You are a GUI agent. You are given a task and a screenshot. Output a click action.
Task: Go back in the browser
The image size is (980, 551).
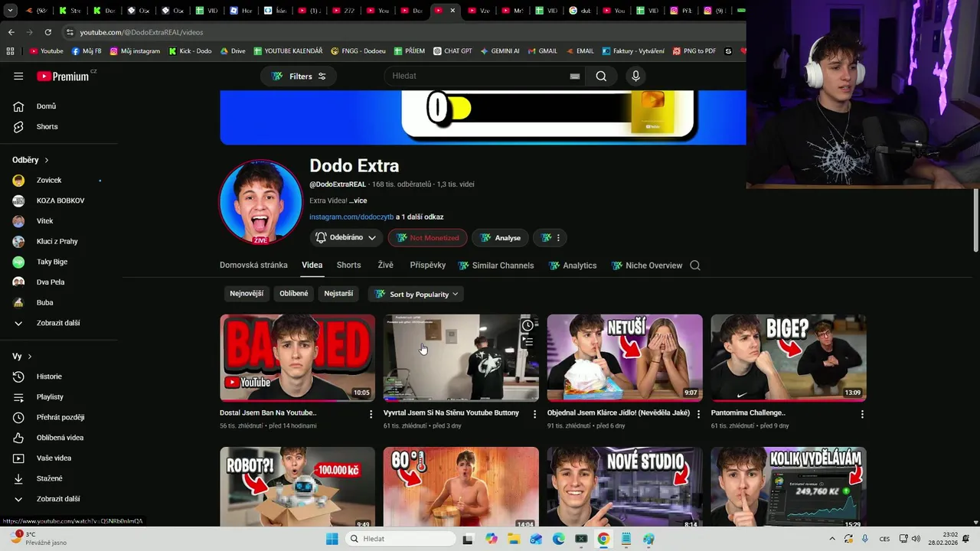(11, 32)
